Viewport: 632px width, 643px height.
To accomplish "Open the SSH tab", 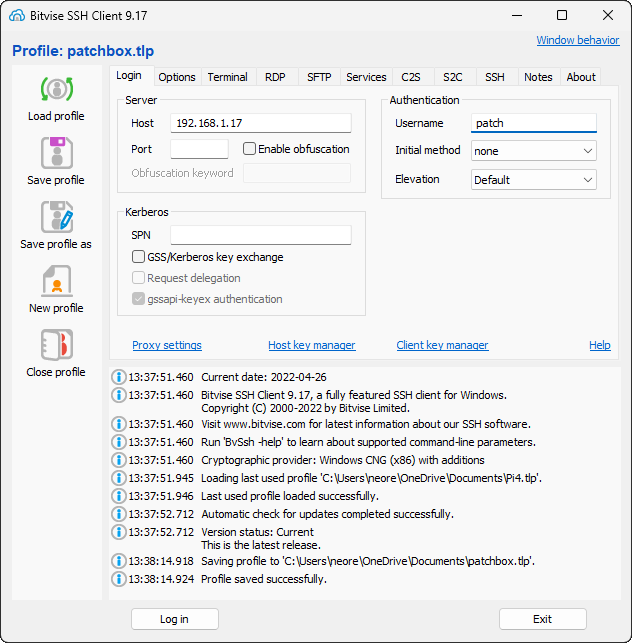I will click(x=495, y=77).
